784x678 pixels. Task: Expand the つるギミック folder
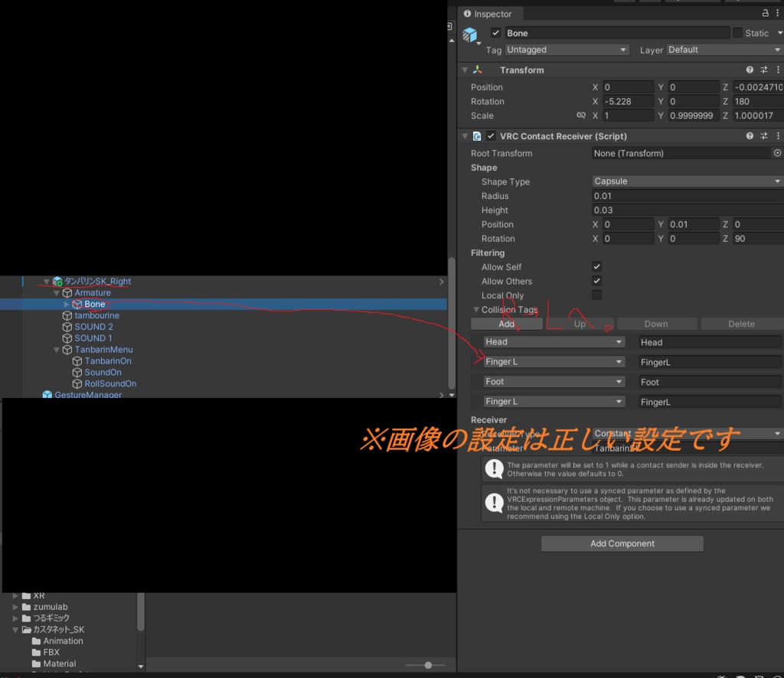point(15,618)
